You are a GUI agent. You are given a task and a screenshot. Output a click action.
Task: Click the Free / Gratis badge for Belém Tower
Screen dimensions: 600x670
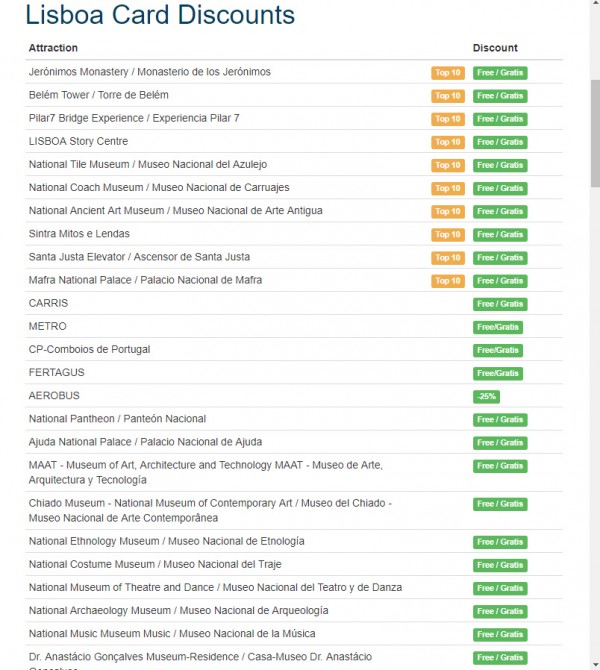(499, 96)
